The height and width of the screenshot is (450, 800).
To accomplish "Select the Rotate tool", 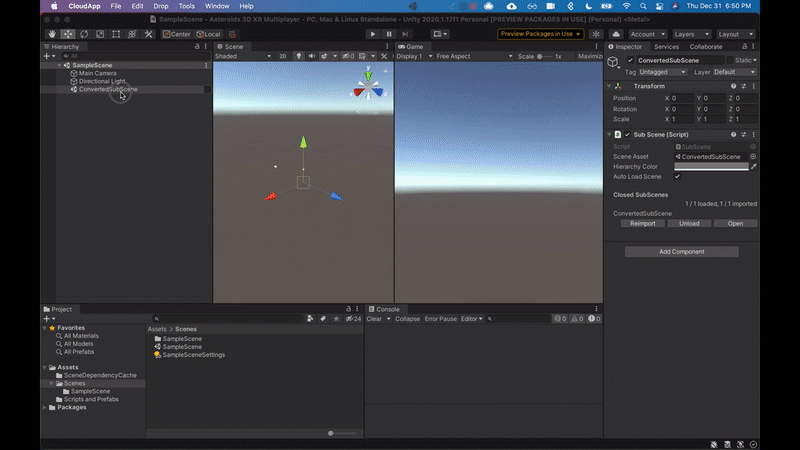I will point(84,34).
